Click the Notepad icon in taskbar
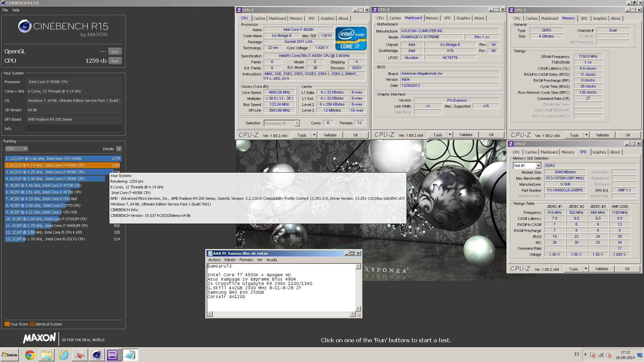 pyautogui.click(x=130, y=355)
